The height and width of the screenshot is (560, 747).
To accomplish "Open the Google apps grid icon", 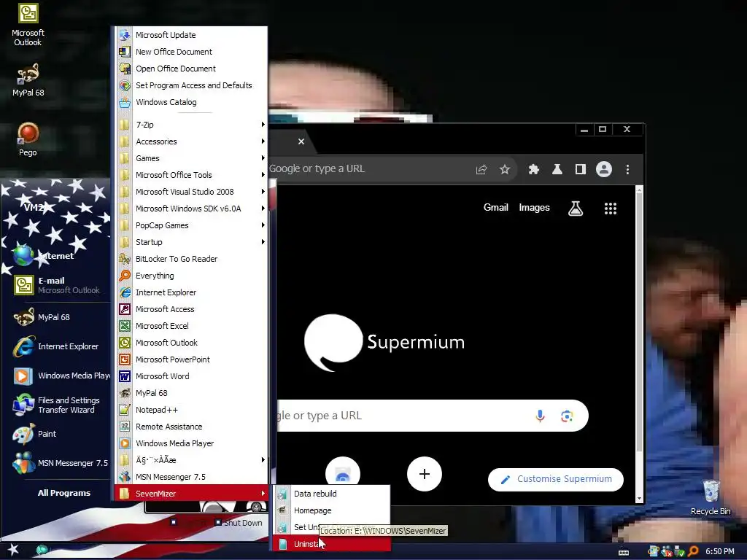I will pyautogui.click(x=611, y=208).
